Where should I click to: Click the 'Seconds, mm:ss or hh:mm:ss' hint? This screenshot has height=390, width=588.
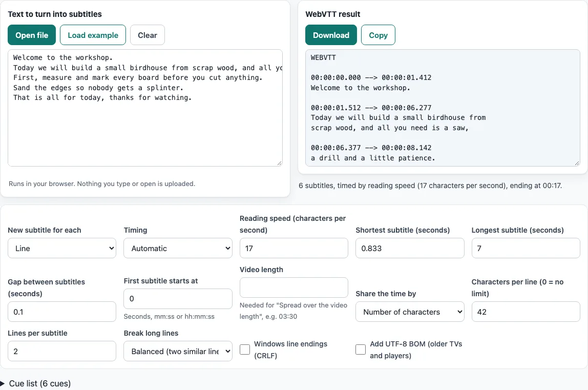pos(169,316)
